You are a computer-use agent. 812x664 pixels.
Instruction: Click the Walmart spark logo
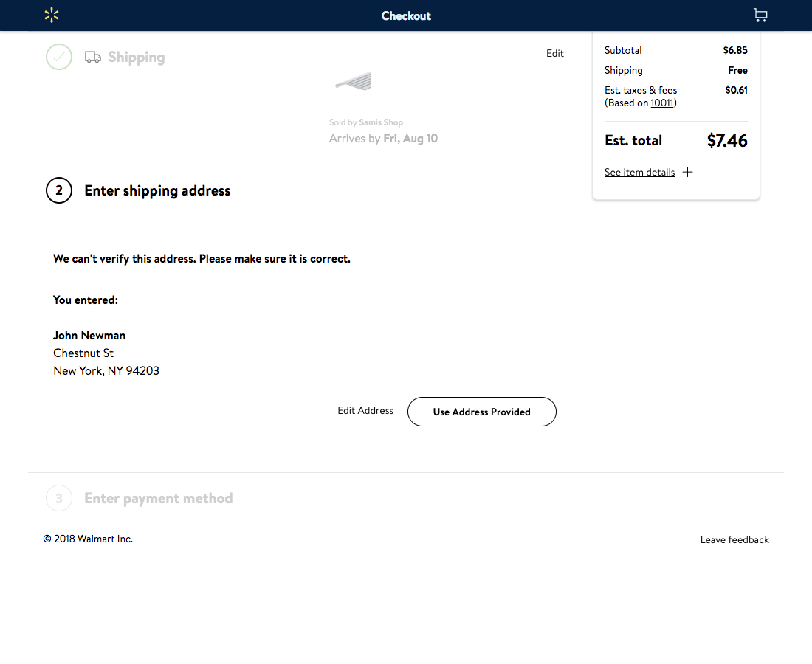coord(51,15)
